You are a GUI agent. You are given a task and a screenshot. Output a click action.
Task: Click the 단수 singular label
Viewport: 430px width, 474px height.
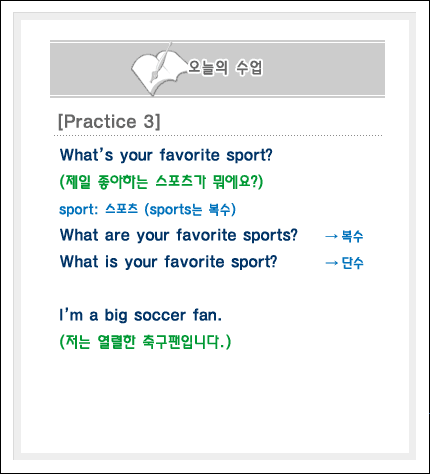tap(352, 263)
